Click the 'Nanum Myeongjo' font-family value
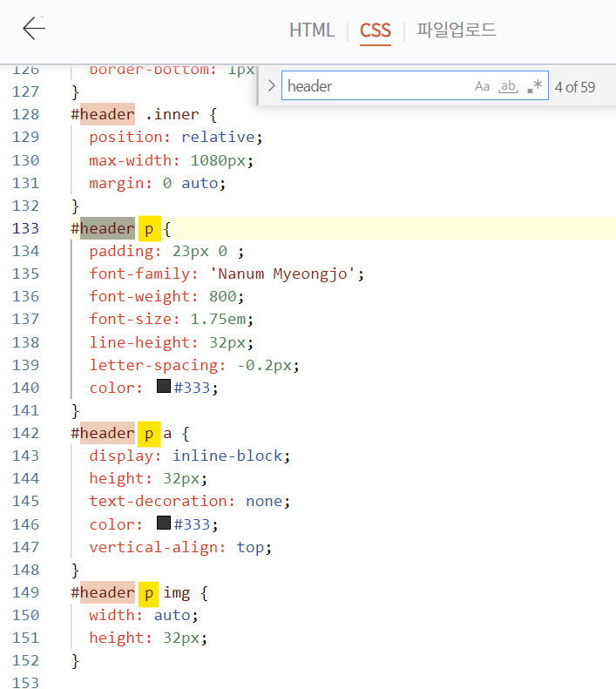The height and width of the screenshot is (689, 616). [281, 274]
